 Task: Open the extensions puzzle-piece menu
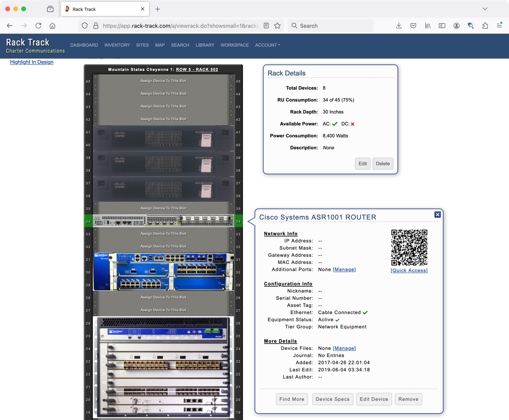(485, 25)
